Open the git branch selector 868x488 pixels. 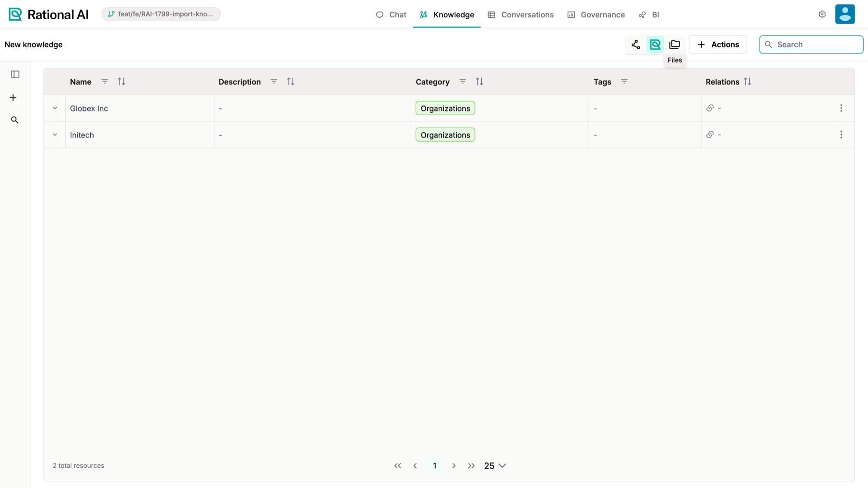(x=161, y=14)
